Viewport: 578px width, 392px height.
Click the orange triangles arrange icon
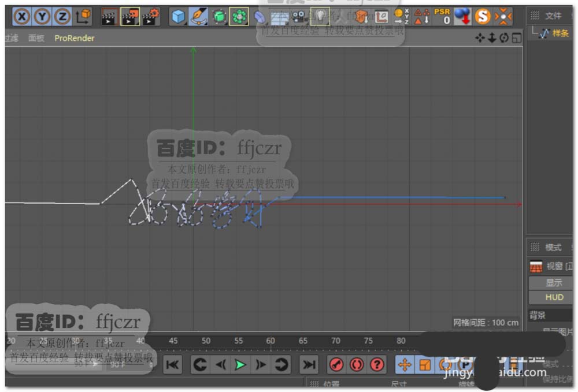pyautogui.click(x=422, y=17)
